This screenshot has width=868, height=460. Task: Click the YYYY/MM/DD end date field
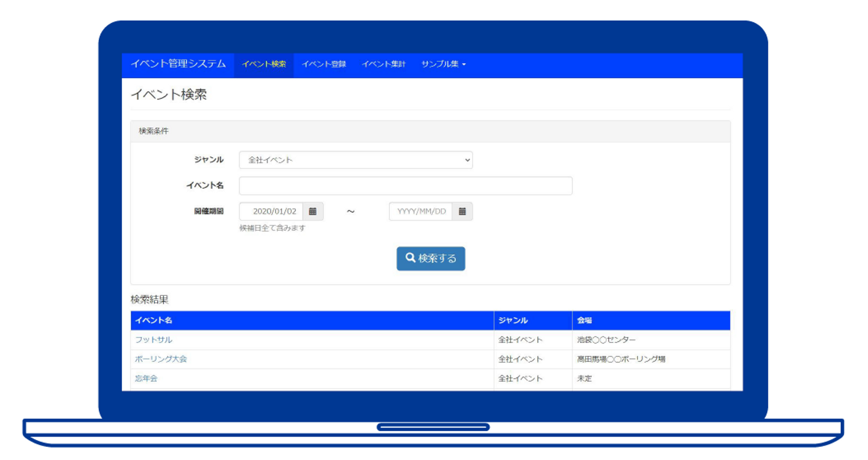421,212
